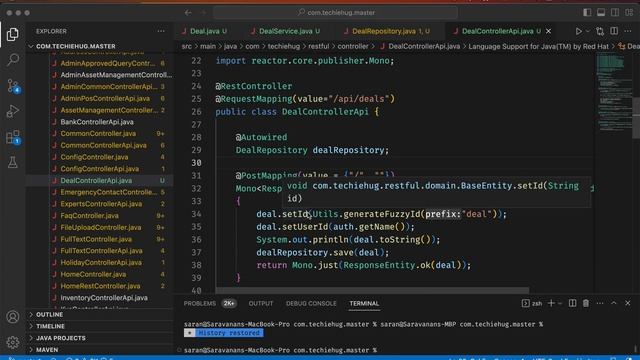Image resolution: width=640 pixels, height=360 pixels.
Task: Open customize layout menu
Action: pyautogui.click(x=629, y=13)
